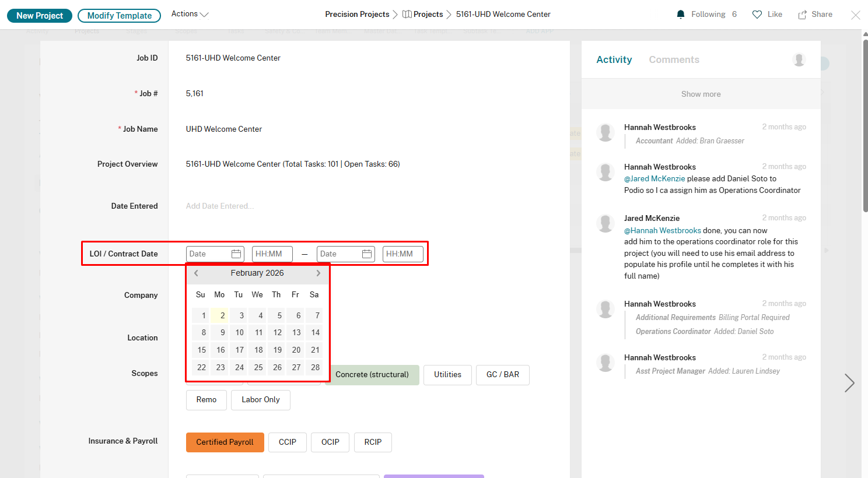Toggle the GC / BAR scope

(503, 375)
